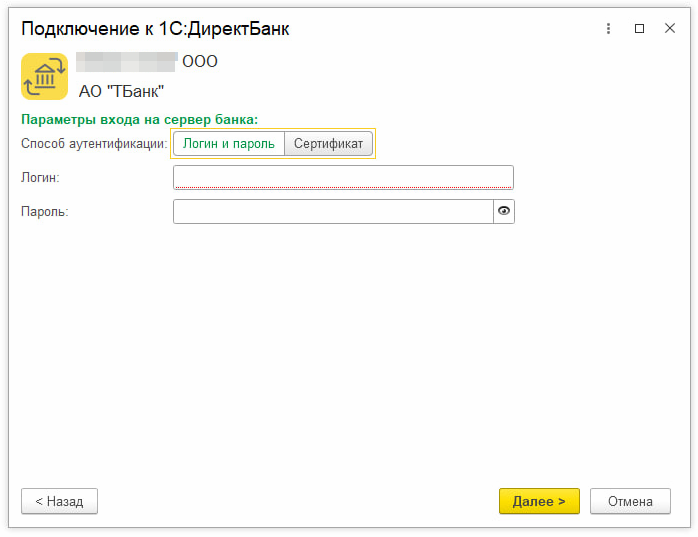Click the Способ аутентификации label
The height and width of the screenshot is (537, 698).
click(x=94, y=144)
